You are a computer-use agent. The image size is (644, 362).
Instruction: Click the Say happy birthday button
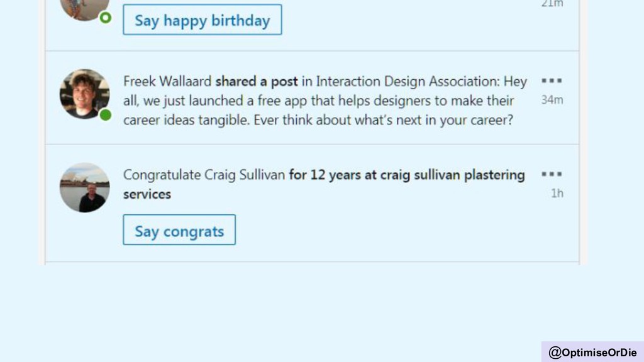[203, 19]
